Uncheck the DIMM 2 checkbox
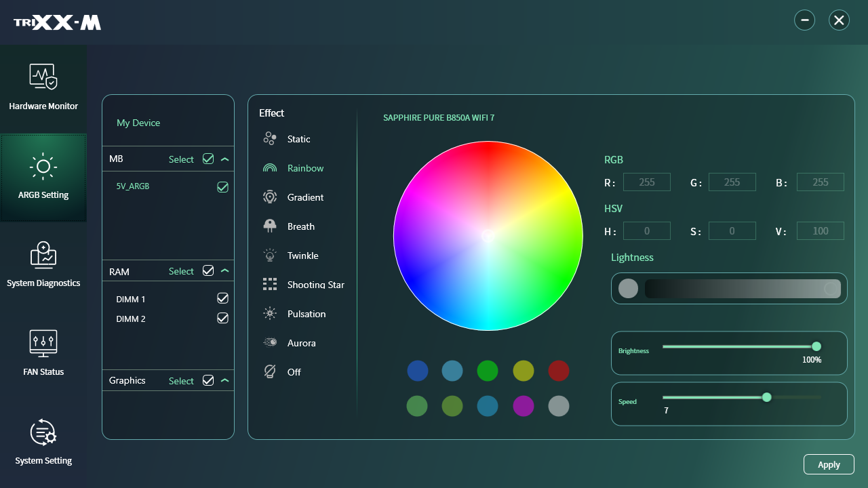This screenshot has width=868, height=488. coord(222,318)
